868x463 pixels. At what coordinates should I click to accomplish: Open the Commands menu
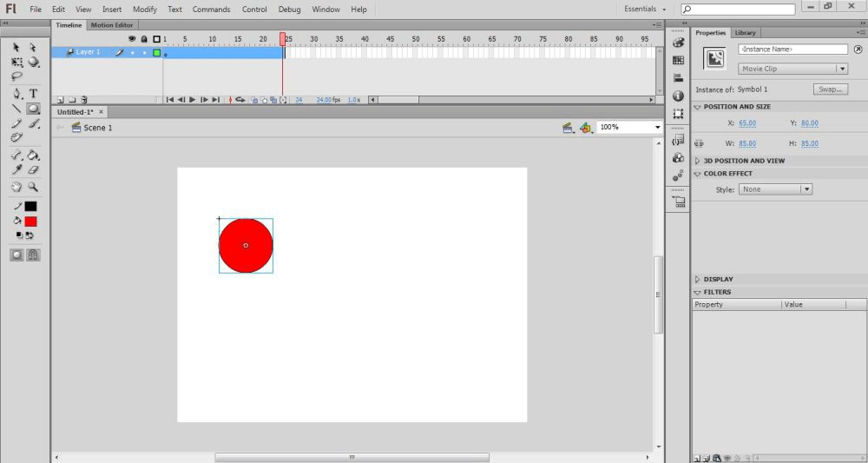point(212,10)
